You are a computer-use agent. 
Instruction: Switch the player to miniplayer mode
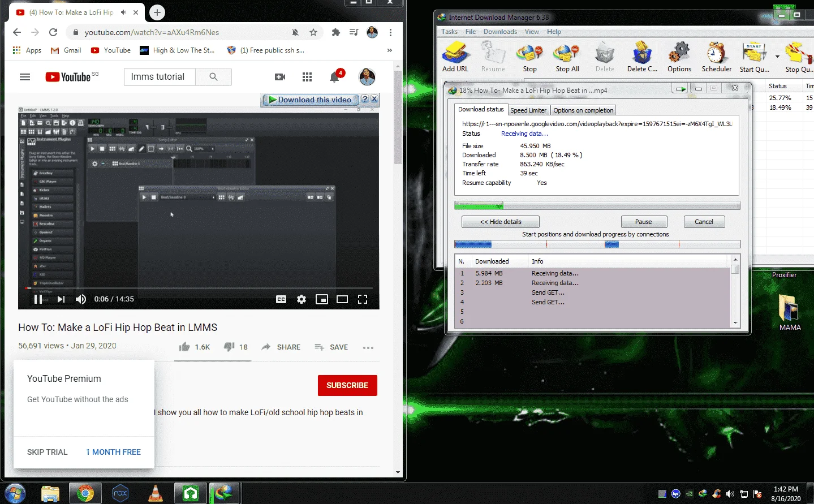(x=322, y=299)
